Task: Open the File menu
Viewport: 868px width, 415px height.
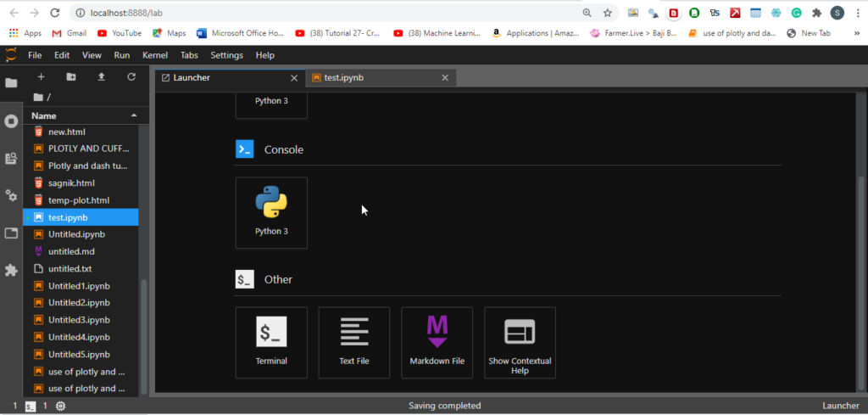Action: [34, 55]
